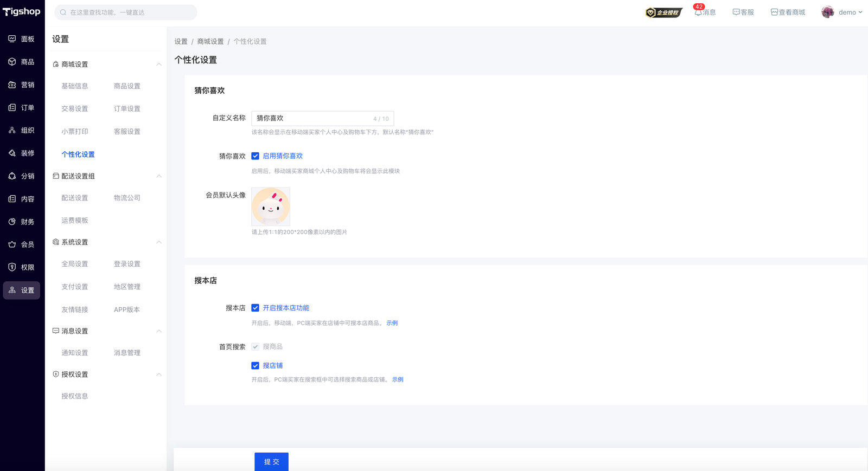
Task: Collapse the 商城设置 group
Action: [159, 64]
